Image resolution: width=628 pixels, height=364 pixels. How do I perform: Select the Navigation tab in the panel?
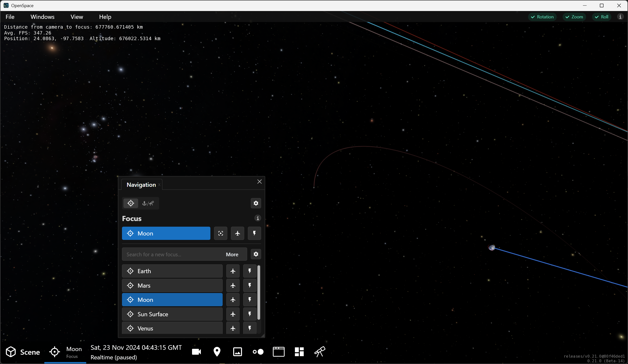(141, 185)
